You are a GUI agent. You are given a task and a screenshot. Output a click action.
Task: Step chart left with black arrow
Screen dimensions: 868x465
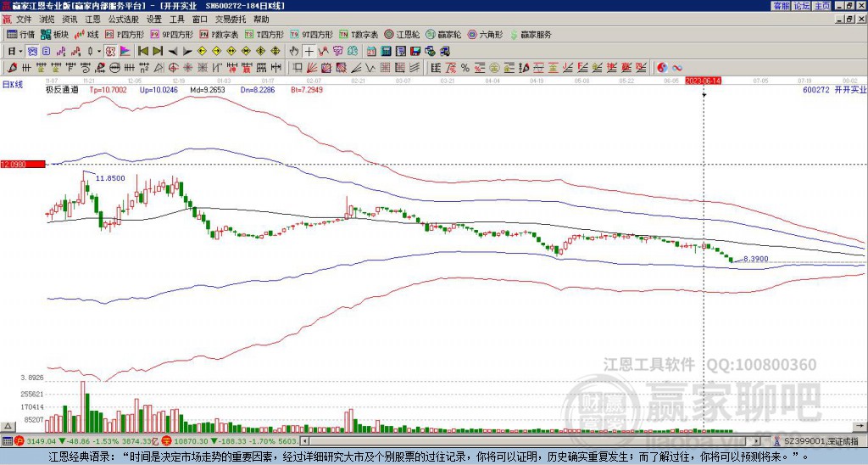(172, 52)
